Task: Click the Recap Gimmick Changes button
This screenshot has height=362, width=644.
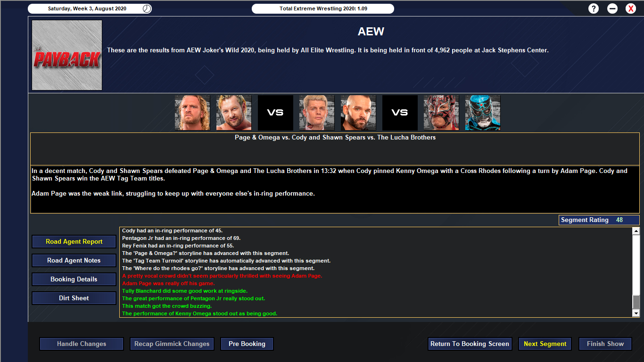Action: [172, 344]
